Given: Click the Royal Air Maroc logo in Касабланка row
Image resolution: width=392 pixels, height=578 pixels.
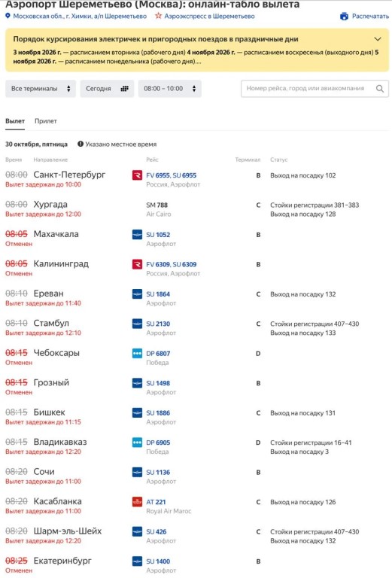Looking at the screenshot, I should (x=137, y=502).
